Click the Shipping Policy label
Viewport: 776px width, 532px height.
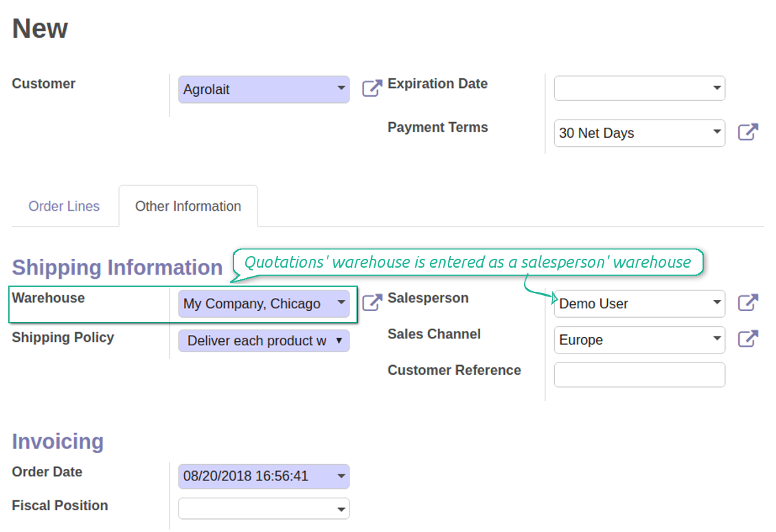pos(63,338)
